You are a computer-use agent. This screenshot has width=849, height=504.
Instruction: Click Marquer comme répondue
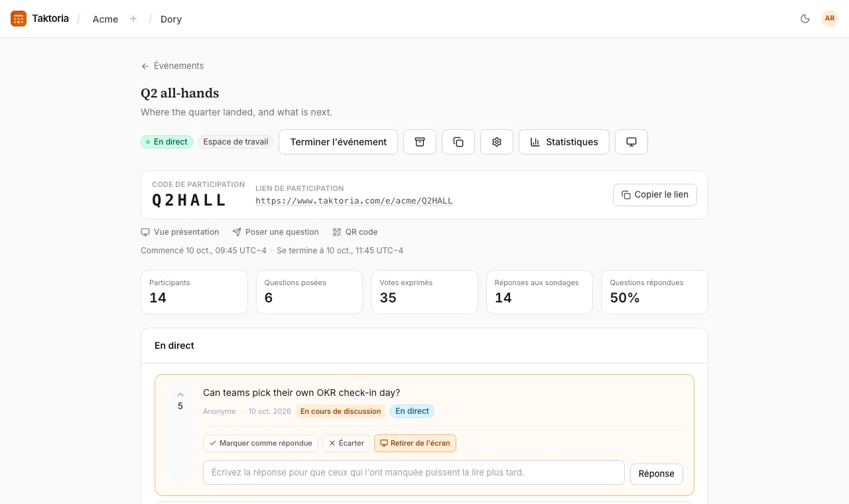point(261,443)
